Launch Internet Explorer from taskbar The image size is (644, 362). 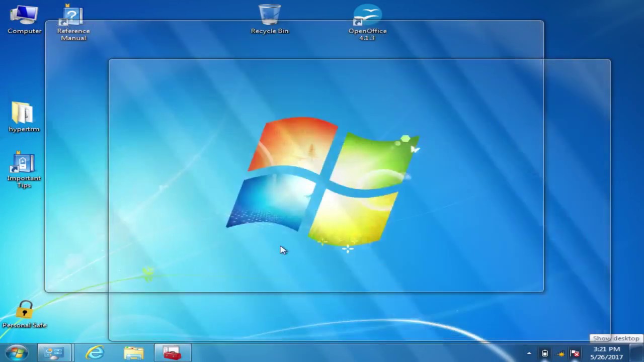click(95, 353)
